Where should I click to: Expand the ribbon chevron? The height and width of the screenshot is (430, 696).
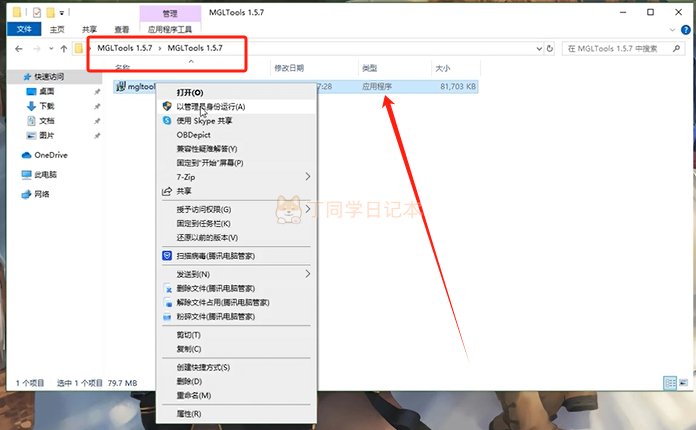tap(672, 30)
